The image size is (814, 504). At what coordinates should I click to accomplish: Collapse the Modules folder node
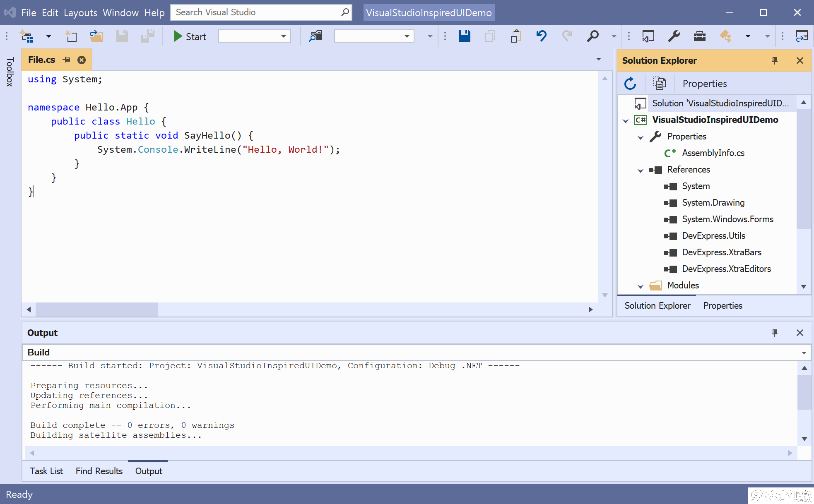[x=641, y=286]
